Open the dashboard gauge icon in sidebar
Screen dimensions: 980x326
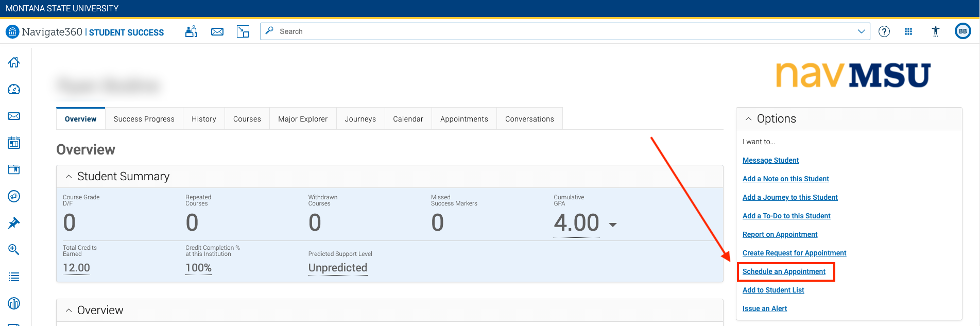pyautogui.click(x=14, y=90)
